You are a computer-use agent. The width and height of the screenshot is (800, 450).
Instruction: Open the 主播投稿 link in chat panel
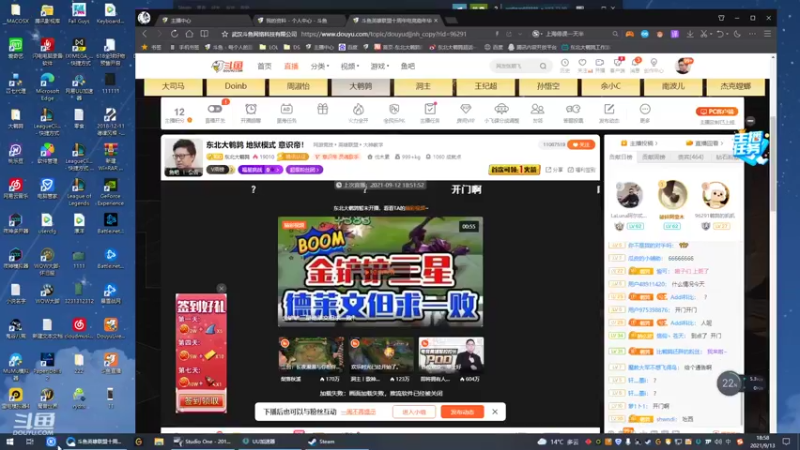[639, 143]
